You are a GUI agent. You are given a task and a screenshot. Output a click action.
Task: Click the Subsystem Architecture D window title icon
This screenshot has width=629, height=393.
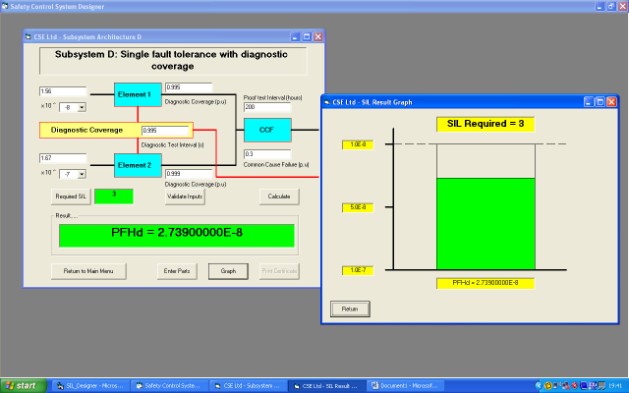click(x=28, y=37)
